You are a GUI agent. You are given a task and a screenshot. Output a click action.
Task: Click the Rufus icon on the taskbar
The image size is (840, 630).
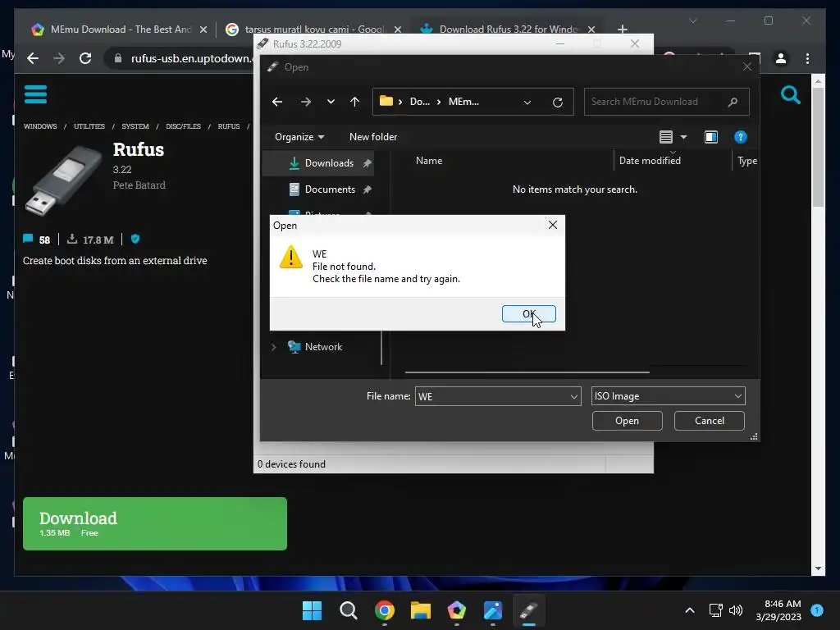(x=529, y=610)
